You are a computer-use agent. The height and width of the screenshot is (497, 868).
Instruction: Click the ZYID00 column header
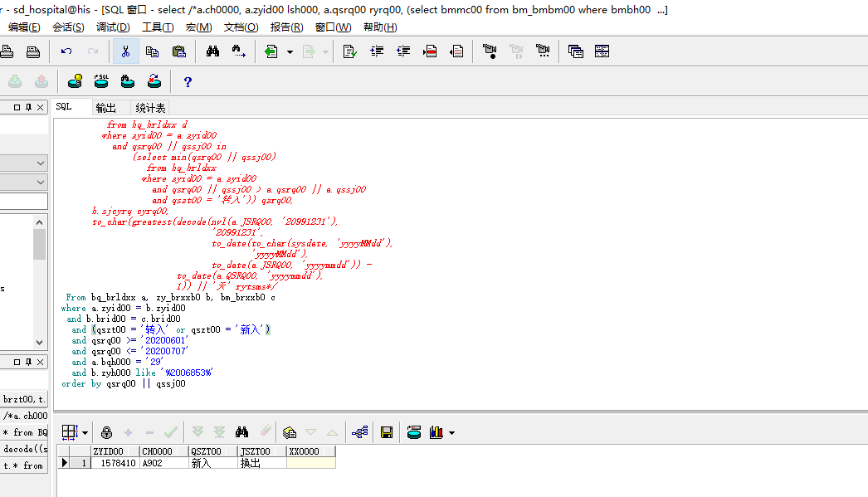pyautogui.click(x=115, y=451)
